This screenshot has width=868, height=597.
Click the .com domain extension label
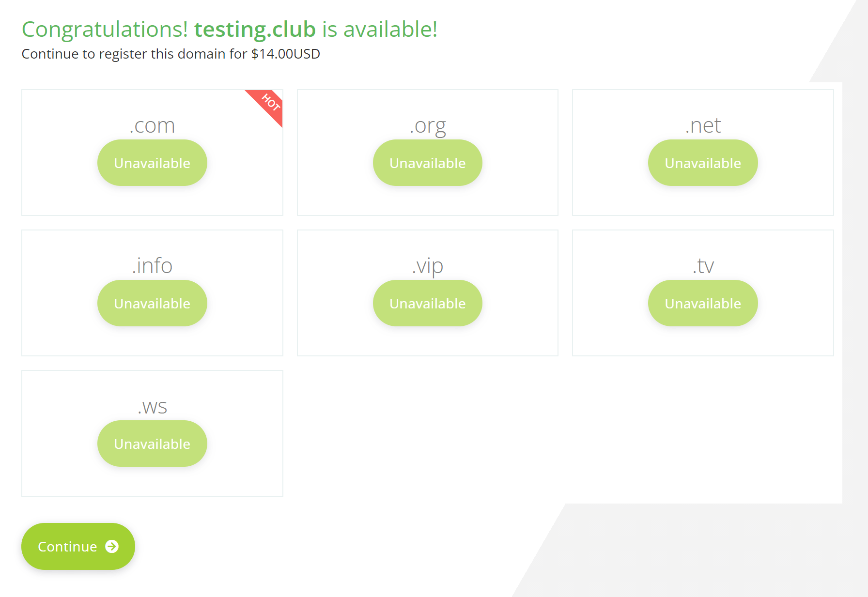click(x=152, y=126)
